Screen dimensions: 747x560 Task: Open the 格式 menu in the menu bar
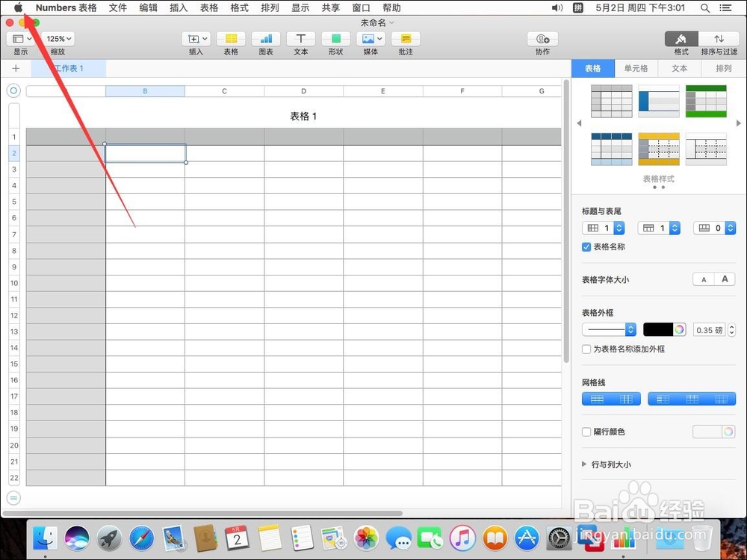click(239, 7)
